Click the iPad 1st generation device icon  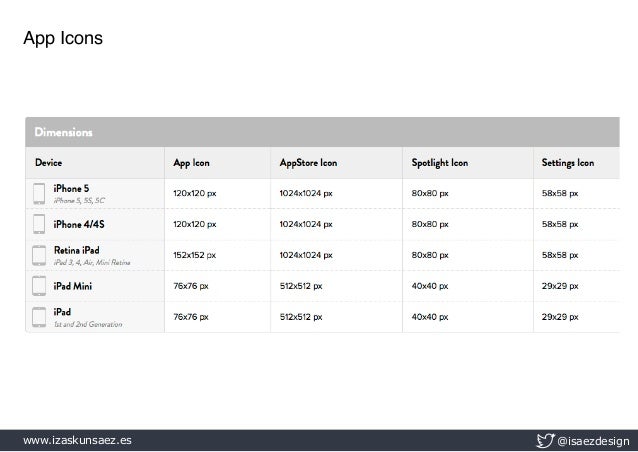click(39, 317)
